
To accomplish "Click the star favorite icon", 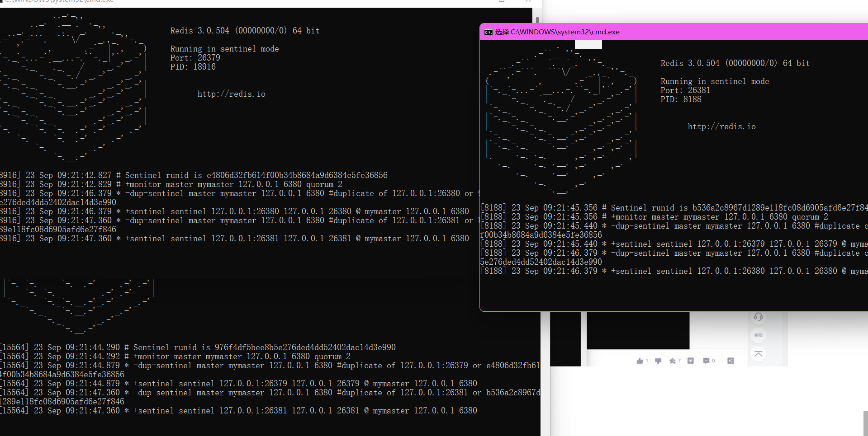I will click(673, 361).
